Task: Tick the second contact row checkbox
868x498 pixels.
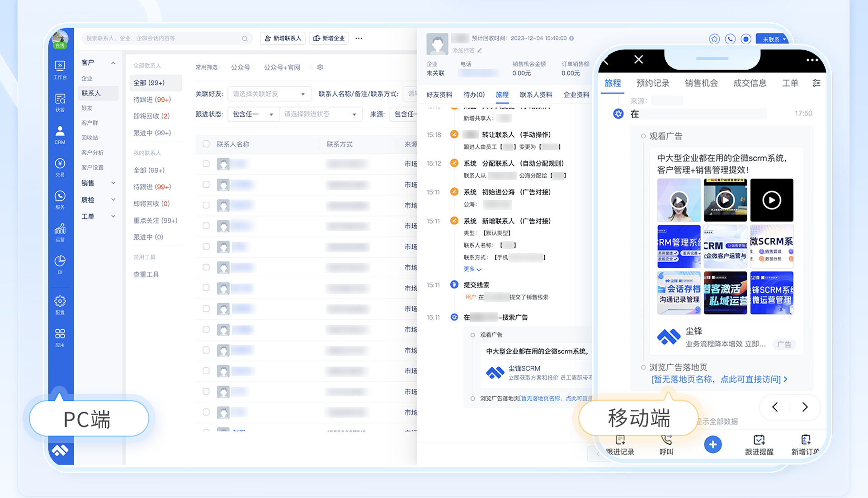Action: coord(206,185)
